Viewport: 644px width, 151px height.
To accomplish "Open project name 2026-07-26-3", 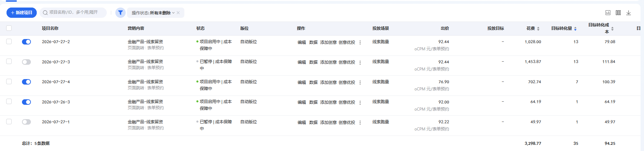I will tap(56, 102).
